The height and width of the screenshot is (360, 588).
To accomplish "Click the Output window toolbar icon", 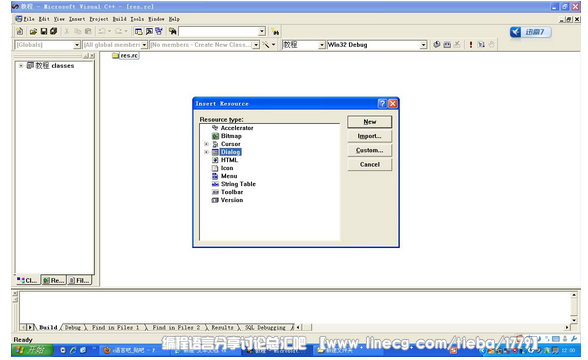I will [x=149, y=32].
